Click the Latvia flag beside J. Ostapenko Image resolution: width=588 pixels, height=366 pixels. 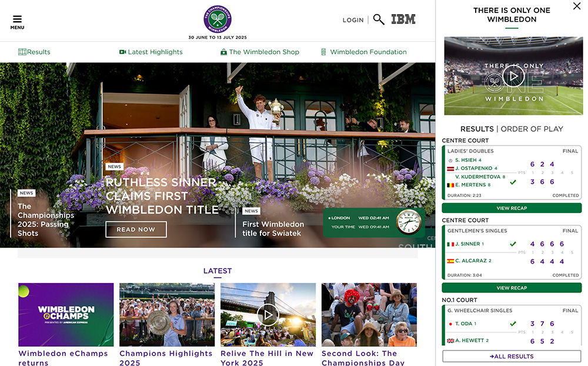pos(450,168)
